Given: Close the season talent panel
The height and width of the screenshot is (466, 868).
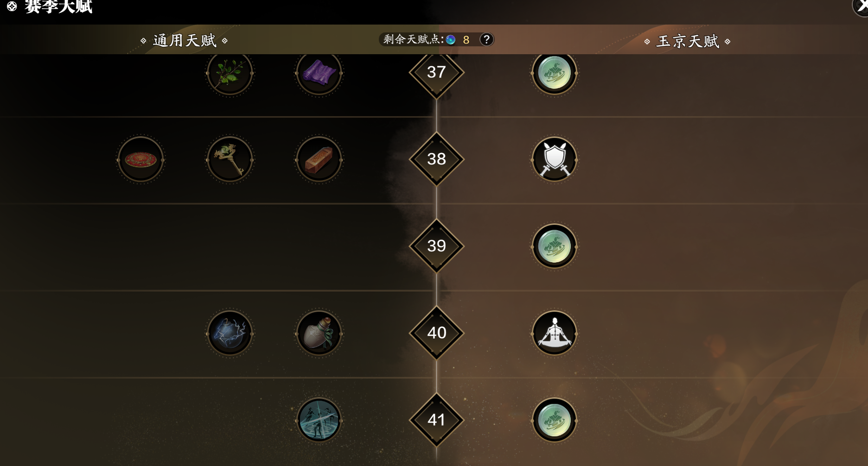Looking at the screenshot, I should click(x=862, y=5).
